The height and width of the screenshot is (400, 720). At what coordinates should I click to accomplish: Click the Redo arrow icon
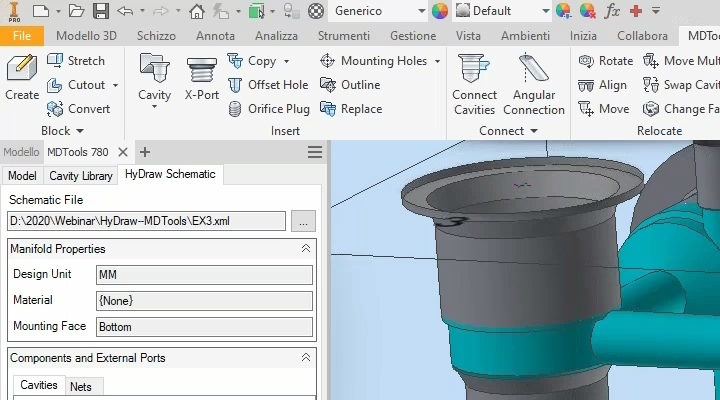click(x=160, y=11)
